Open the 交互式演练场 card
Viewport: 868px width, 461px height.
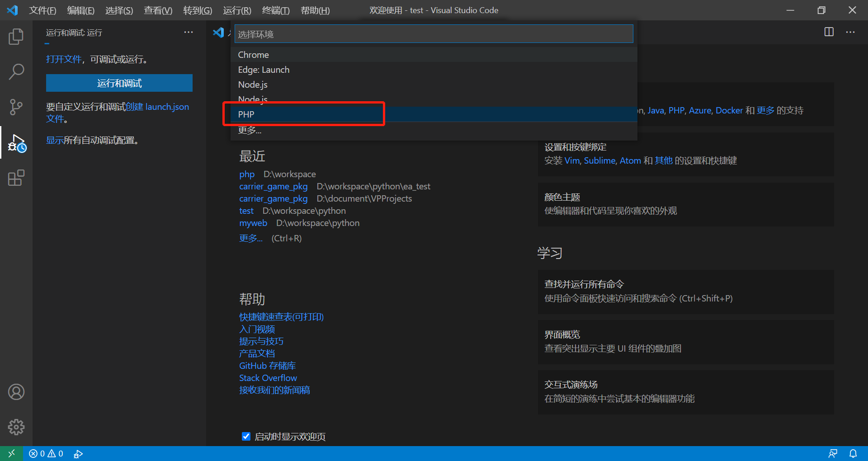(686, 392)
